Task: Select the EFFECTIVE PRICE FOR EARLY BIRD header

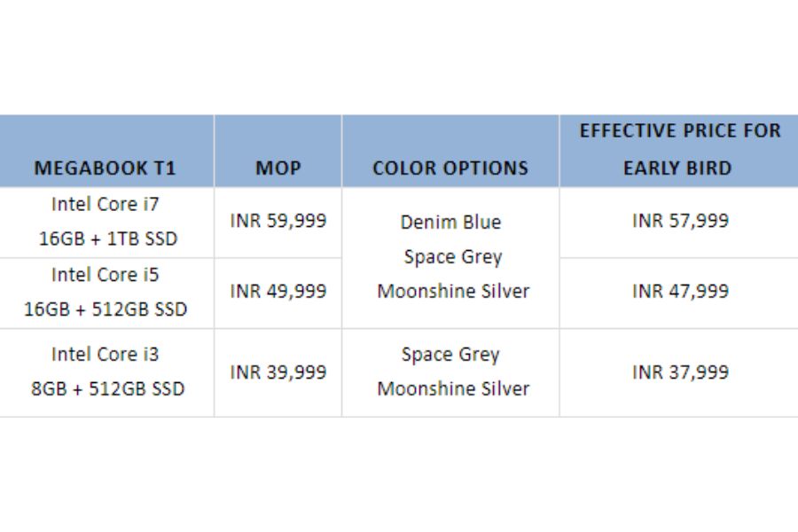Action: coord(679,149)
